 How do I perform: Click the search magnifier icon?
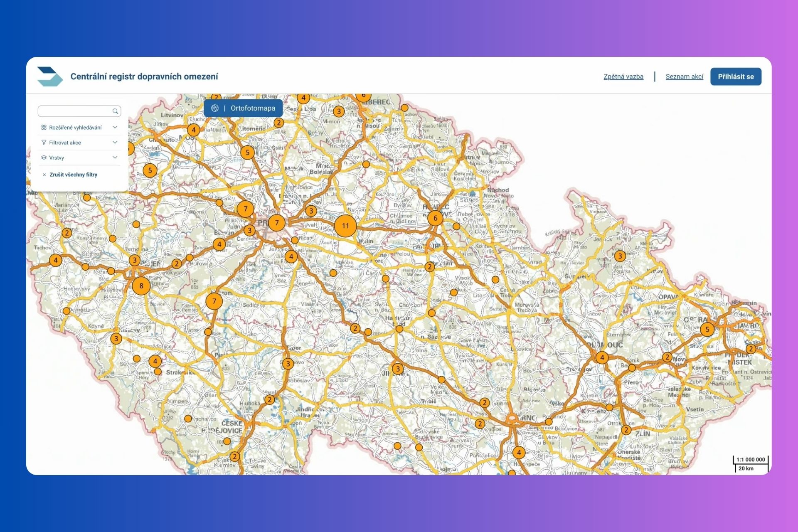pyautogui.click(x=115, y=111)
